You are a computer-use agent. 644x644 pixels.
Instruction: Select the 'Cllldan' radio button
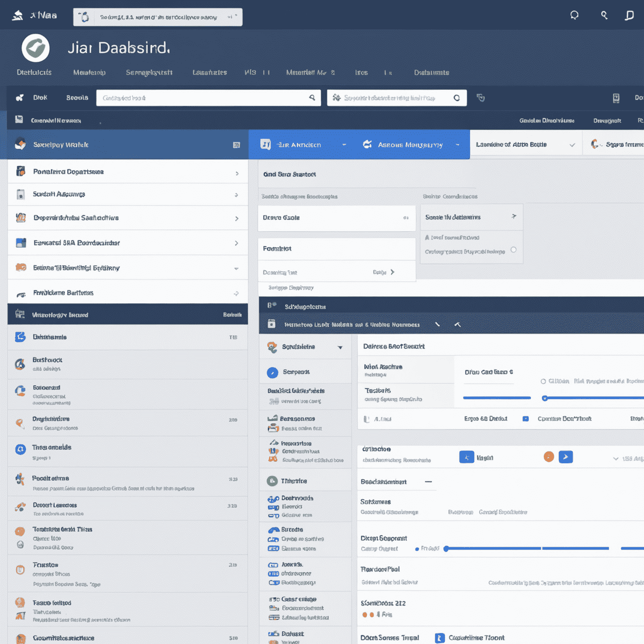(543, 381)
